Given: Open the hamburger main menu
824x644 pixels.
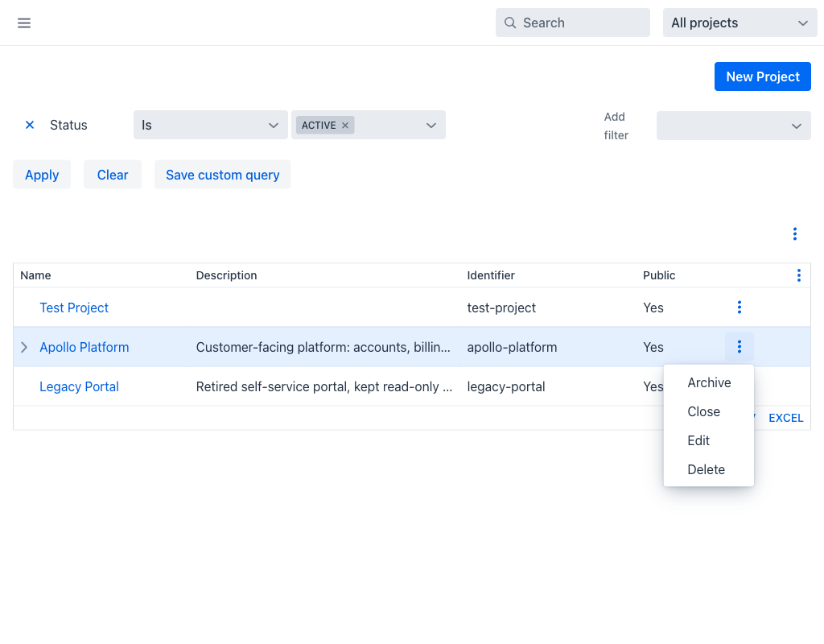Looking at the screenshot, I should [x=24, y=23].
